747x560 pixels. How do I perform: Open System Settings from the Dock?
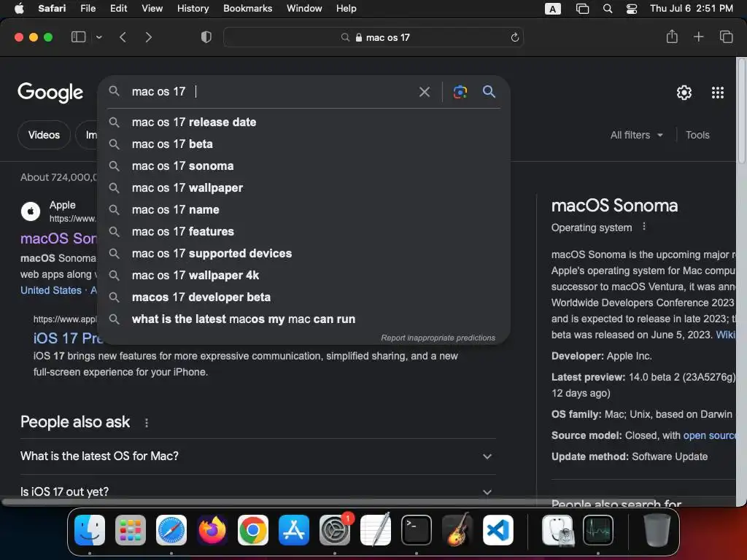coord(335,530)
